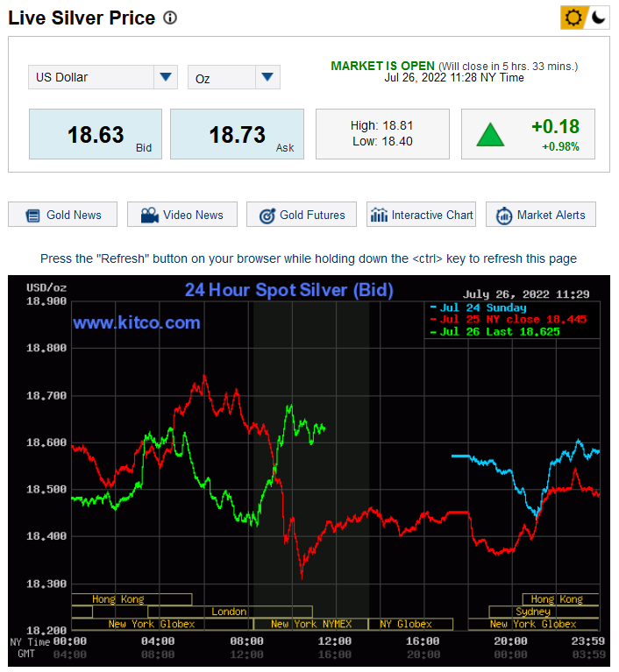Click the green up triangle indicator

490,135
